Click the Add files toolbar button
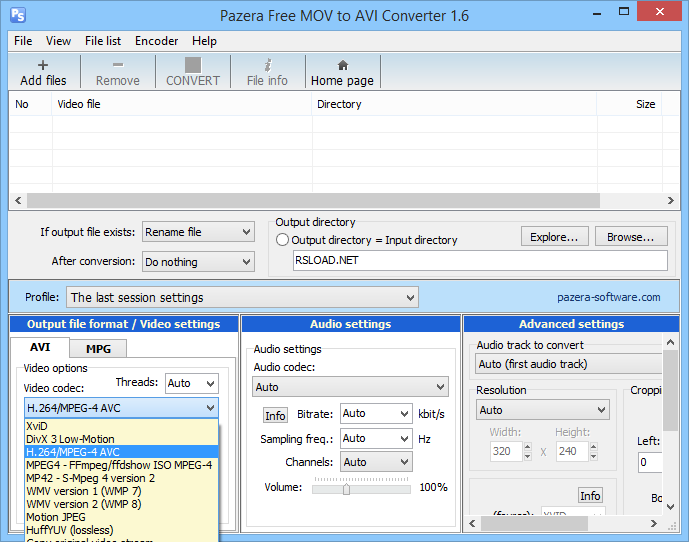 point(43,72)
